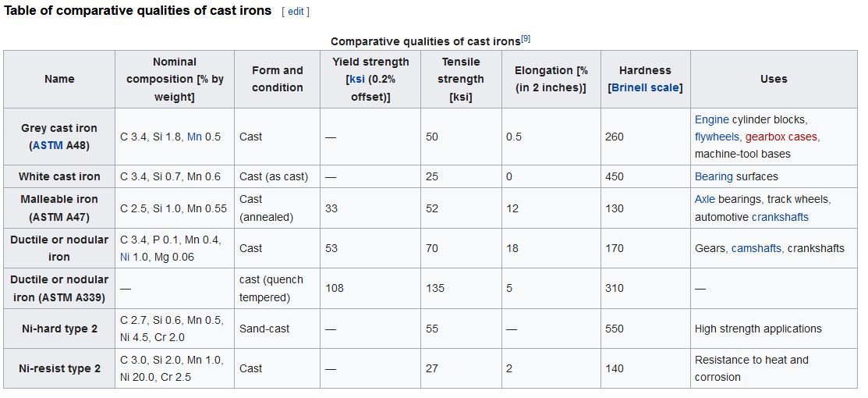Viewport: 868px width, 398px height.
Task: Click the Name column header cell
Action: [x=59, y=79]
